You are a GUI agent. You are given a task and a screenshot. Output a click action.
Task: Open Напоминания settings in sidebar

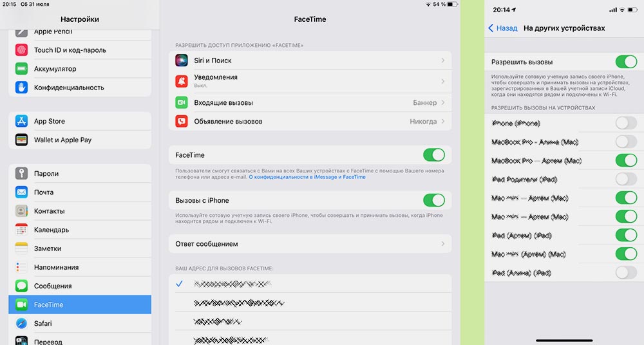click(x=80, y=267)
